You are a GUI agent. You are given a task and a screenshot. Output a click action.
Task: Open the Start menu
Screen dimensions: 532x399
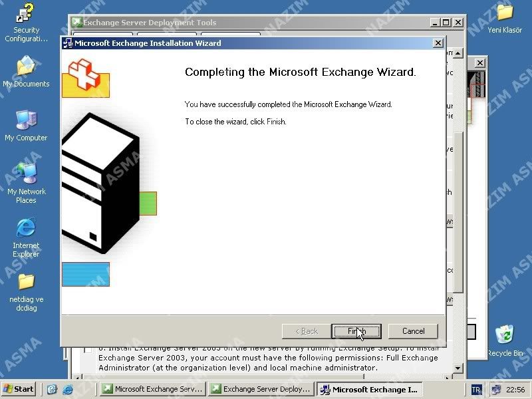19,389
